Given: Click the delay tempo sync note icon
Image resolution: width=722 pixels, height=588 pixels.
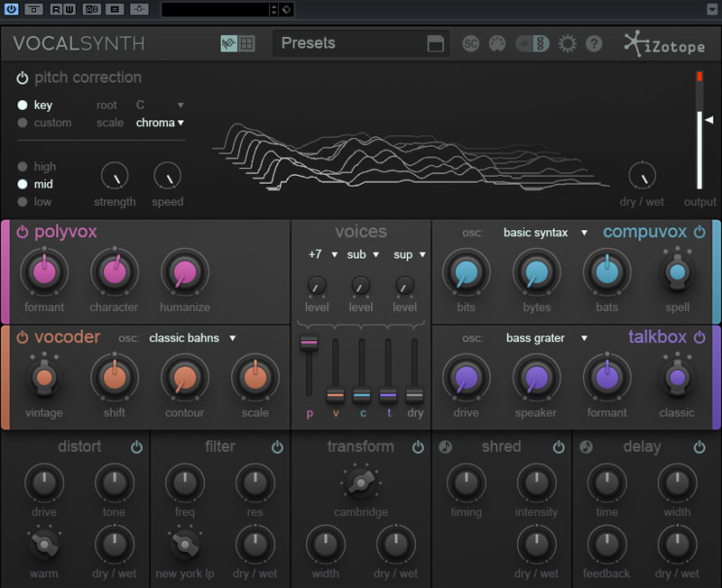Looking at the screenshot, I should [x=586, y=446].
